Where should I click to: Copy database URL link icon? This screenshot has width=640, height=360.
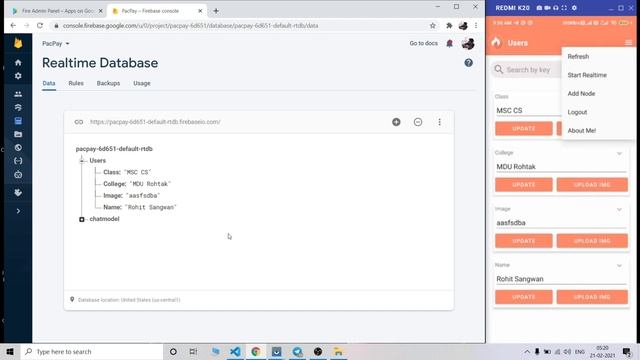[79, 122]
